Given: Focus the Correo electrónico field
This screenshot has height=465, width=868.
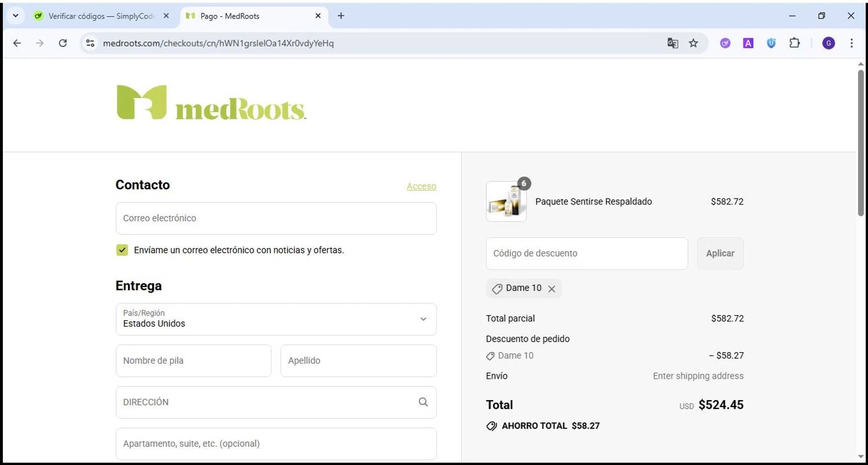Looking at the screenshot, I should coord(276,218).
